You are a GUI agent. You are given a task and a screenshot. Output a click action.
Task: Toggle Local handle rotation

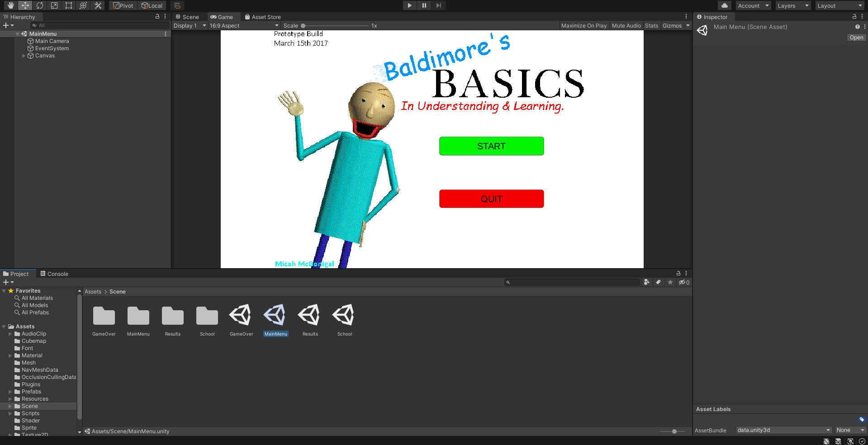(152, 5)
